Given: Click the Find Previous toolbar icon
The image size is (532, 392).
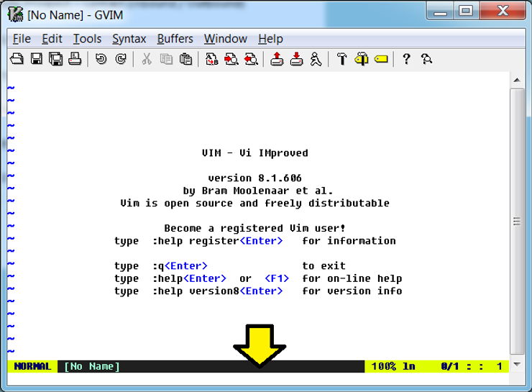Looking at the screenshot, I should coord(251,59).
